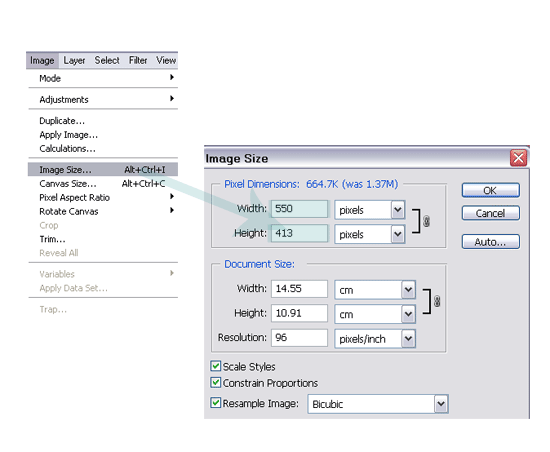
Task: Uncheck Constrain Proportions
Action: pyautogui.click(x=216, y=382)
